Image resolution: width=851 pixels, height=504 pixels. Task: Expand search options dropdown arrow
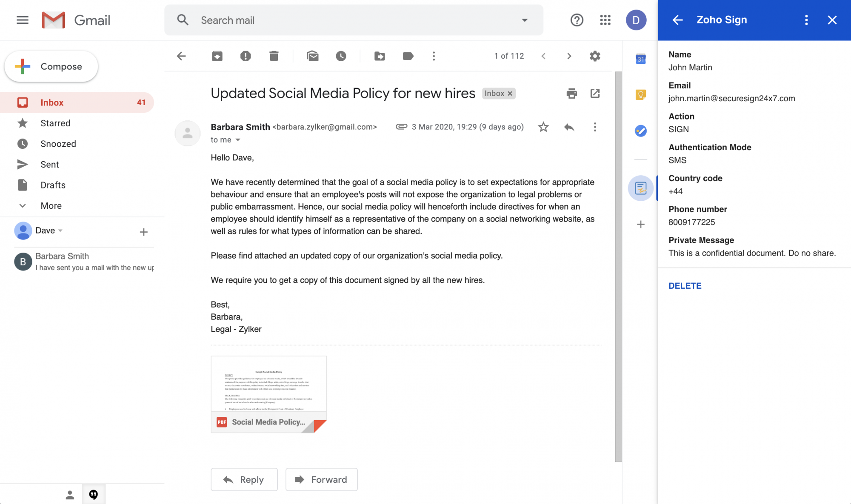tap(525, 20)
